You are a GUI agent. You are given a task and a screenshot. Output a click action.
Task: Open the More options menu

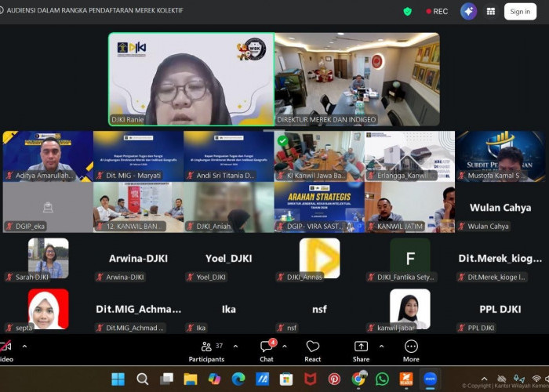click(x=411, y=352)
